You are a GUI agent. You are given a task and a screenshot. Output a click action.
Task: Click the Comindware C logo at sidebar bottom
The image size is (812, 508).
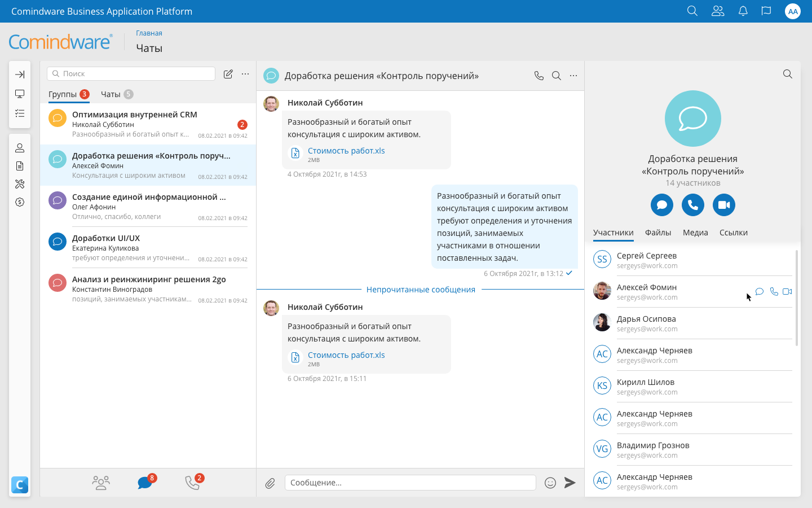[x=20, y=485]
